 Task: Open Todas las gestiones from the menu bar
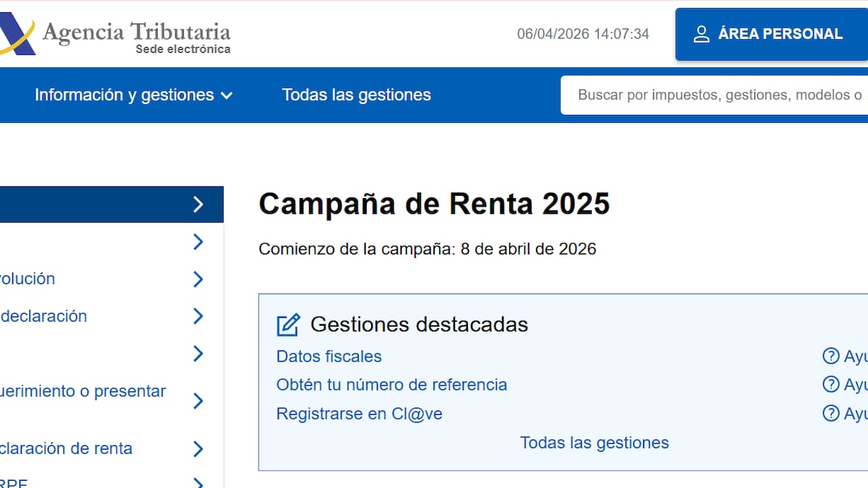(x=356, y=95)
